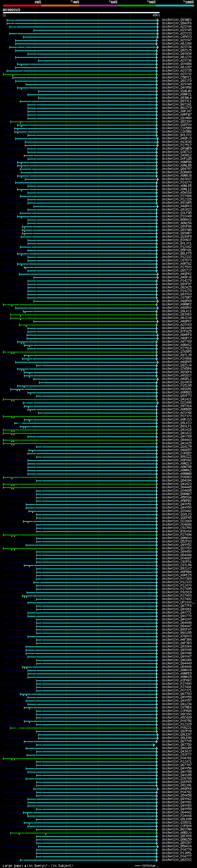Open hit UniRef100_Q9LE97
197x868 pixels.
pos(177,734)
